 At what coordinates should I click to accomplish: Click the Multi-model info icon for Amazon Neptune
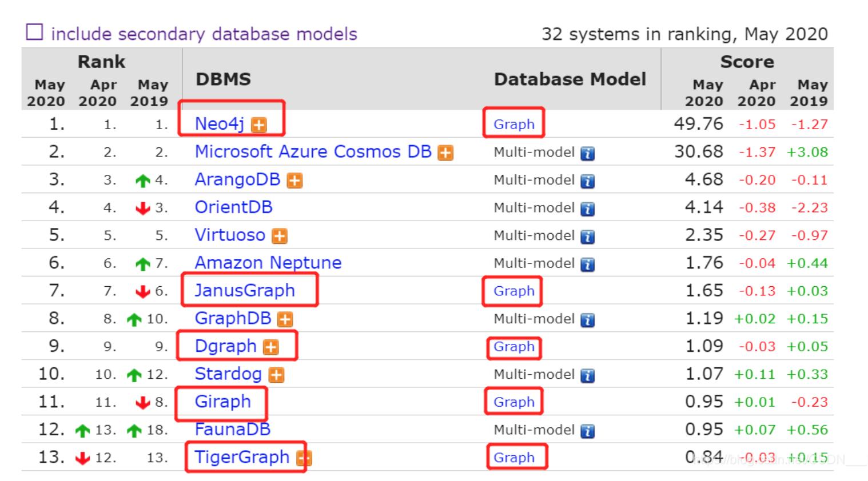click(587, 264)
